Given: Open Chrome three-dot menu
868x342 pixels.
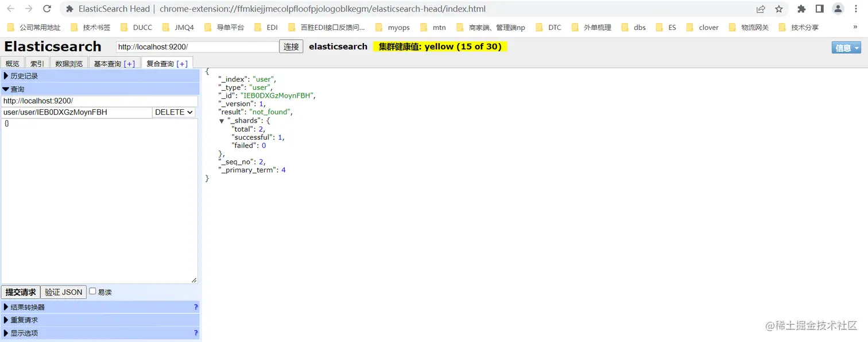Looking at the screenshot, I should pos(855,9).
